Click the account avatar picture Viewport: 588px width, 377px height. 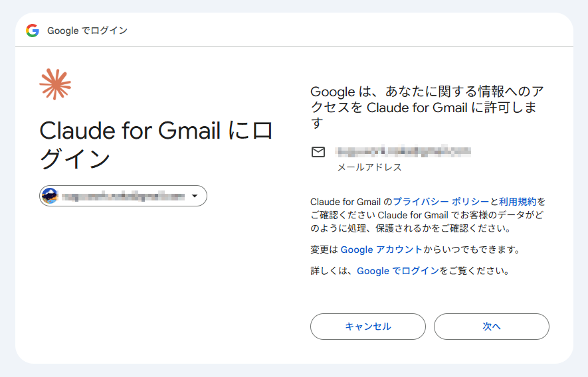coord(50,196)
